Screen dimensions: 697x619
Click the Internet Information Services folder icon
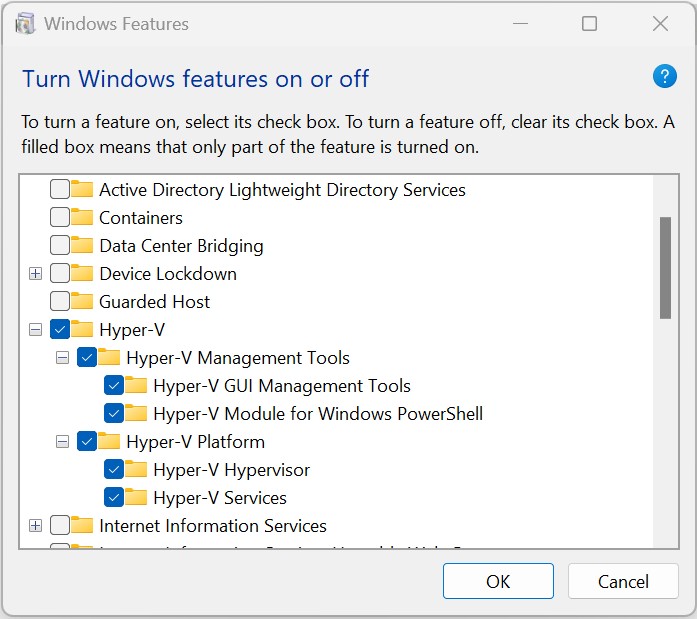[82, 526]
